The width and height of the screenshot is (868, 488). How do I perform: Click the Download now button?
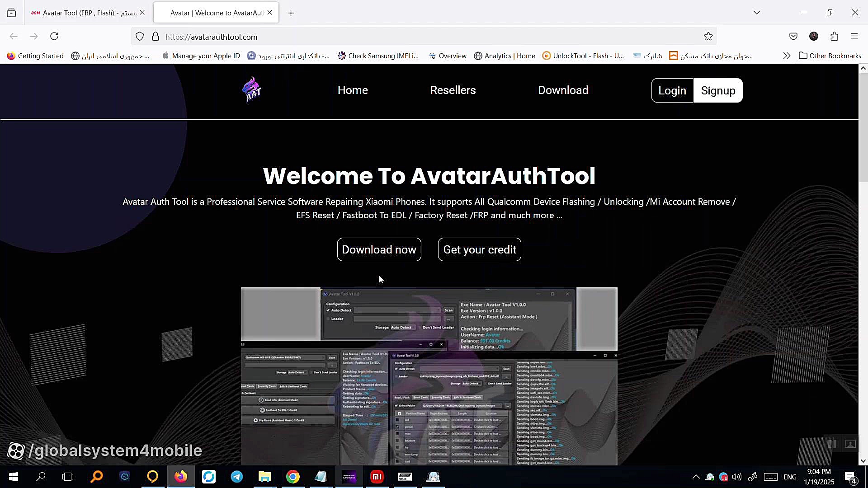[x=379, y=249]
